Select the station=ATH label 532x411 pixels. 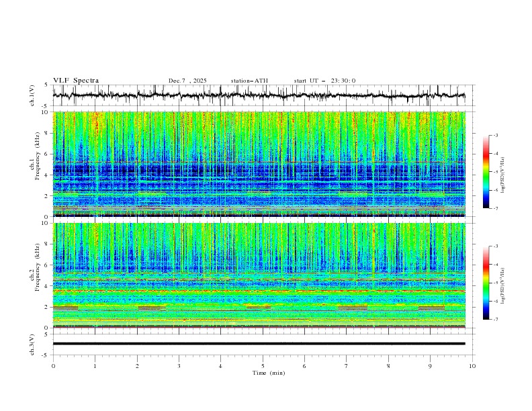(x=249, y=81)
